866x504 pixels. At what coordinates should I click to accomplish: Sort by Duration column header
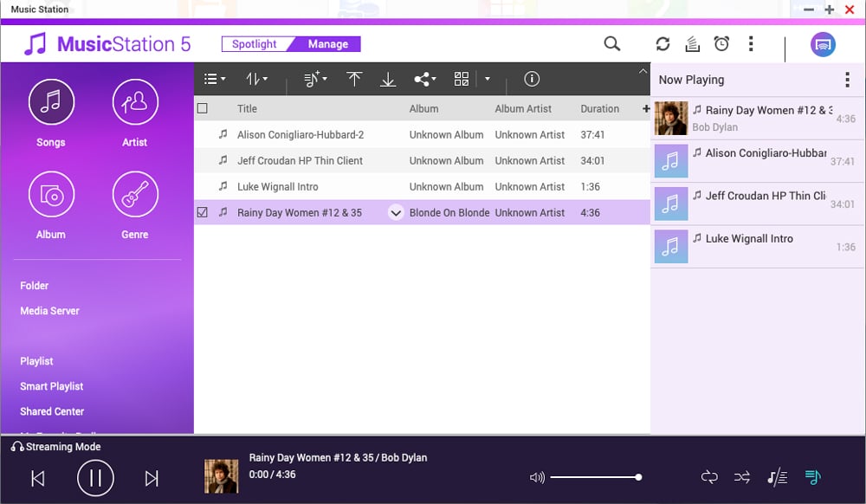pyautogui.click(x=600, y=109)
